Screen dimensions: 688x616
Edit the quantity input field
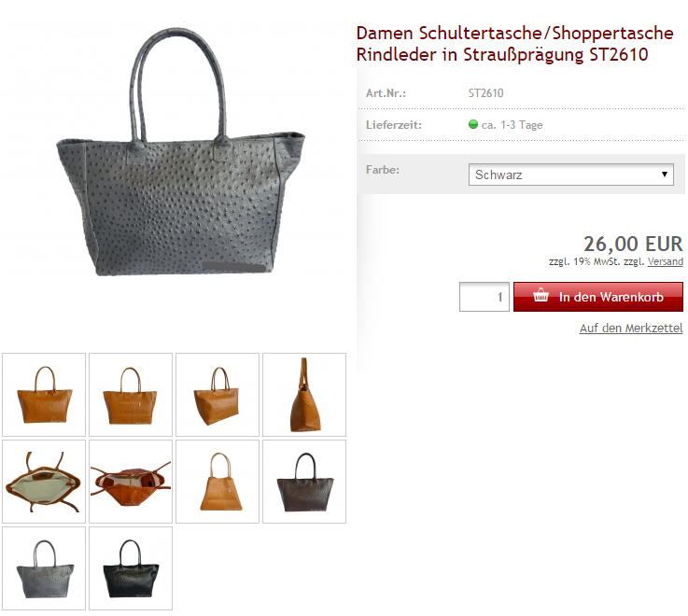tap(484, 297)
